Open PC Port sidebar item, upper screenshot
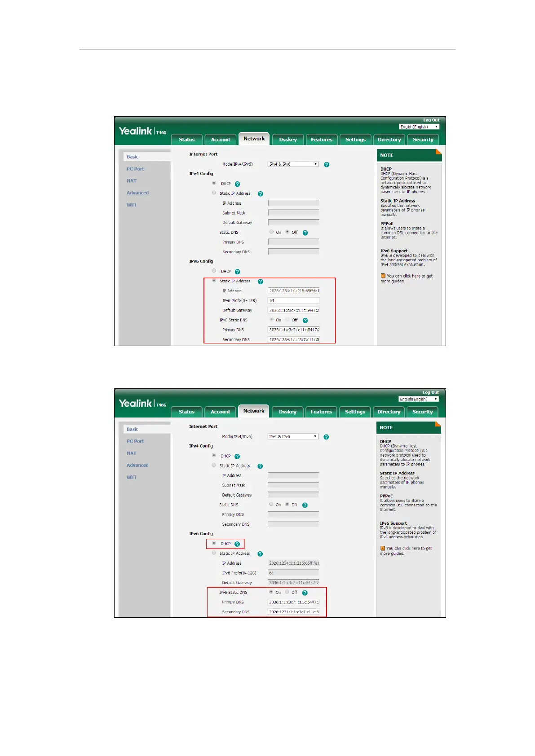Screen dimensions: 535x756 [135, 169]
